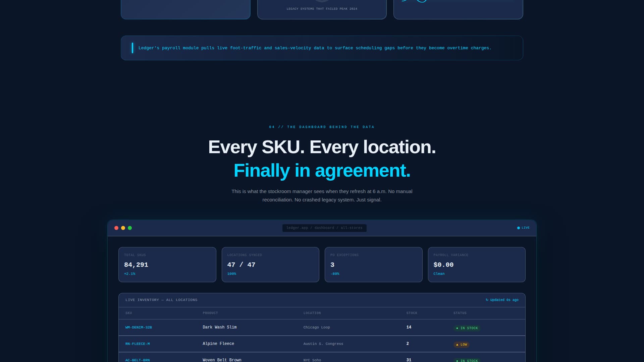Select the Payroll Variance $0.00 card

point(477,264)
